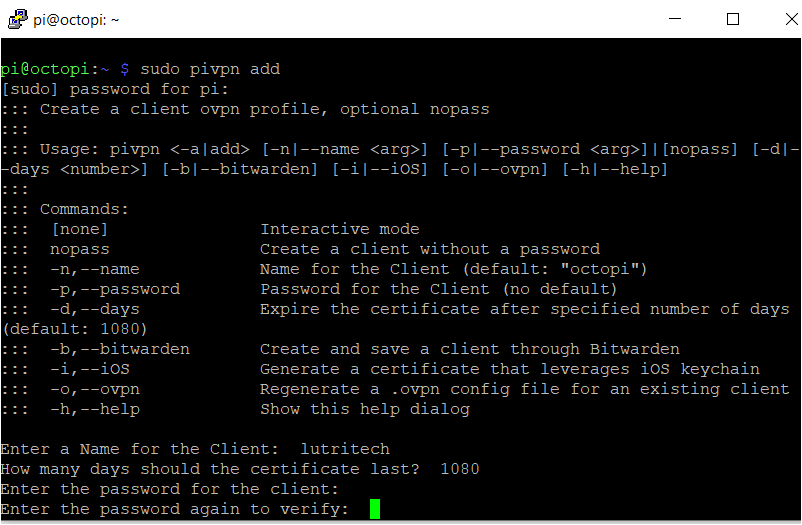
Task: Click the "-n,--name" option text
Action: click(95, 269)
